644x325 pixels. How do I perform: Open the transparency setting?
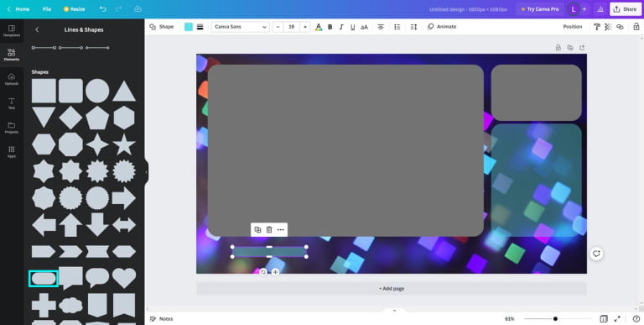[608, 27]
